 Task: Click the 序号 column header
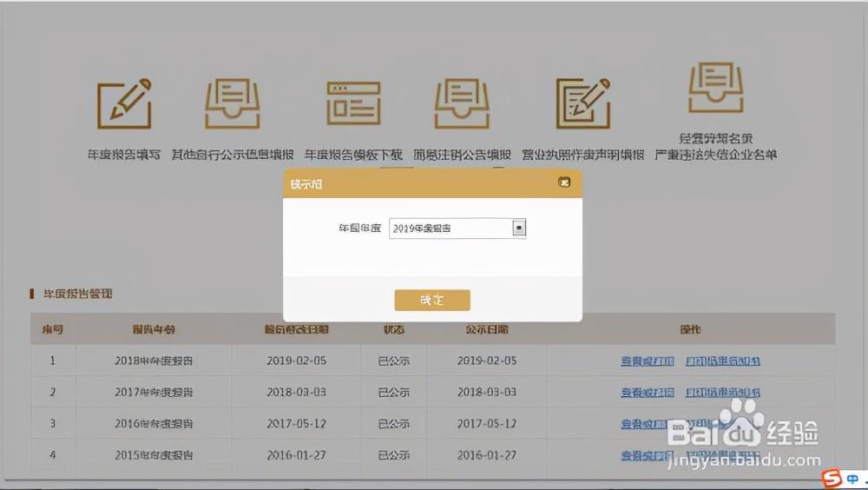53,329
